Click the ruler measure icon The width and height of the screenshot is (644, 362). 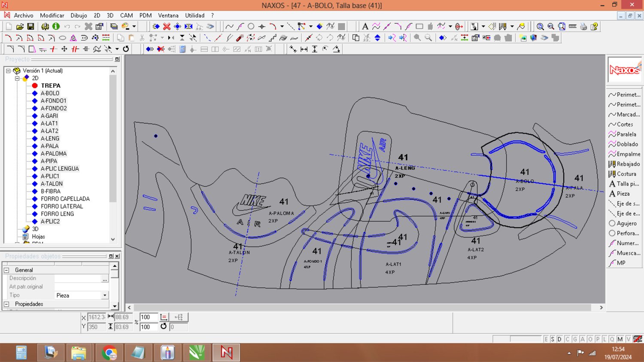[x=572, y=27]
